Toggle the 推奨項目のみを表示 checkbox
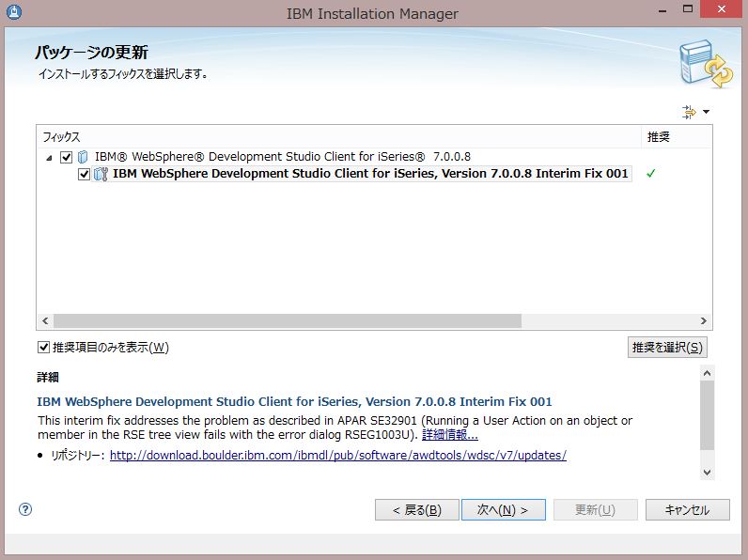748x560 pixels. click(x=43, y=348)
